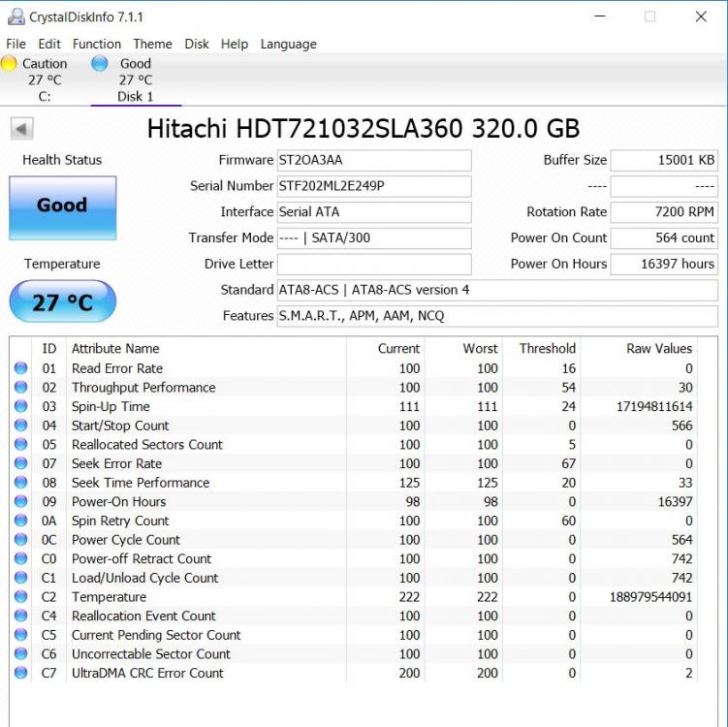Click Temperature raw value 188979544091

(x=650, y=597)
